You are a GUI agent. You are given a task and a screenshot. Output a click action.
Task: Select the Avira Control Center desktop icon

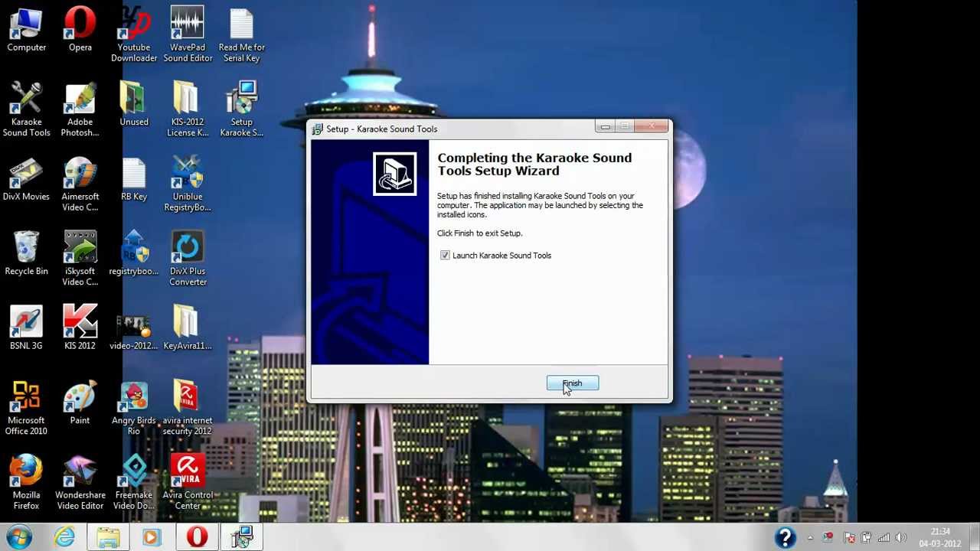tap(188, 472)
